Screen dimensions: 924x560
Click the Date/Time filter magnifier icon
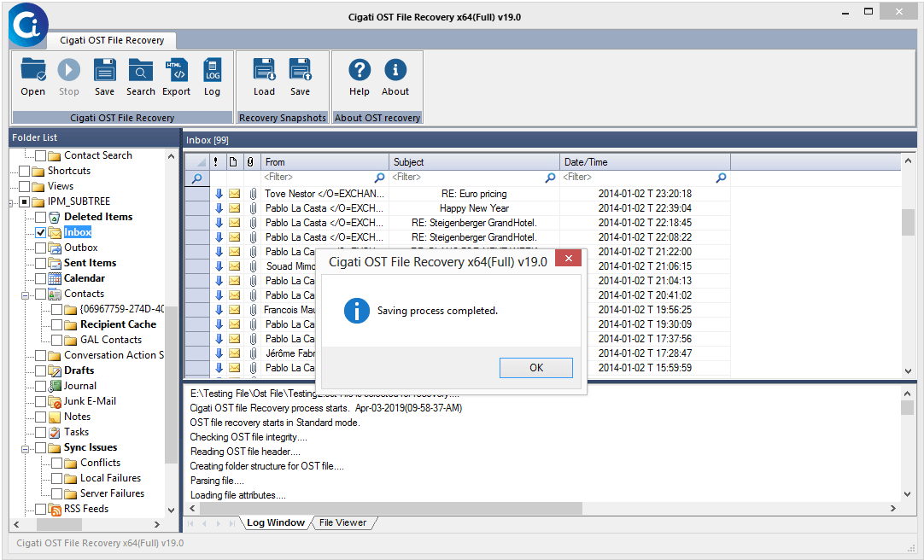(x=721, y=178)
